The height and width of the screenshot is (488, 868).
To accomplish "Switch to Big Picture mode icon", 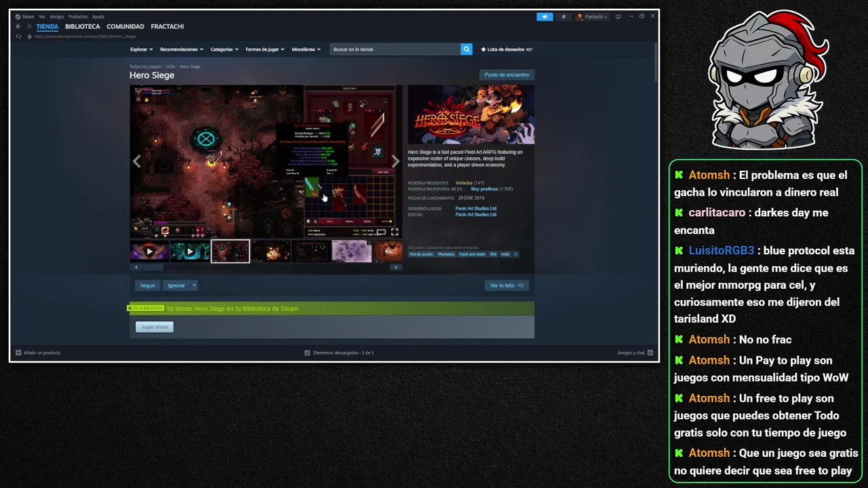I will pos(618,16).
